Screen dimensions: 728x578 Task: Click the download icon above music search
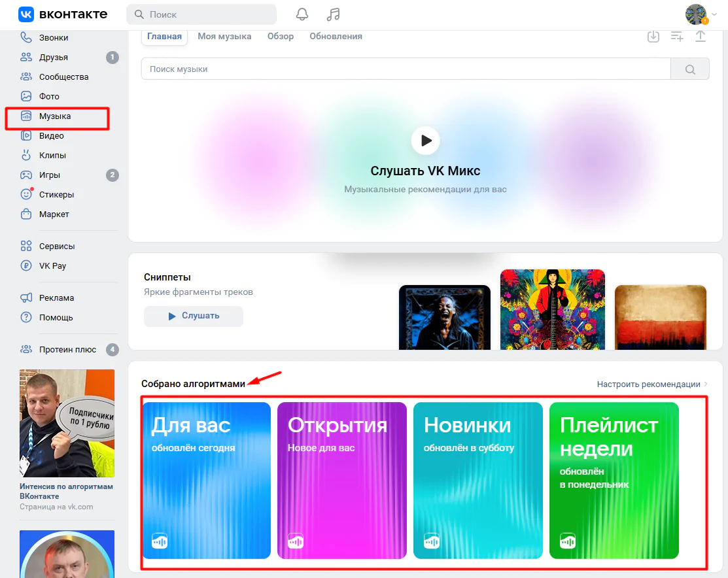[653, 36]
